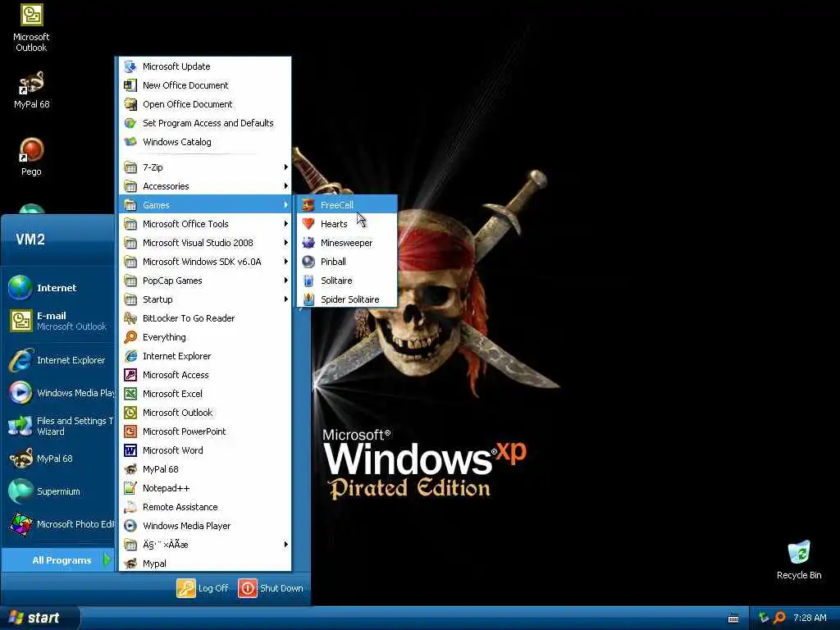
Task: Open the Microsoft Outlook desktop shortcut
Action: point(31,28)
